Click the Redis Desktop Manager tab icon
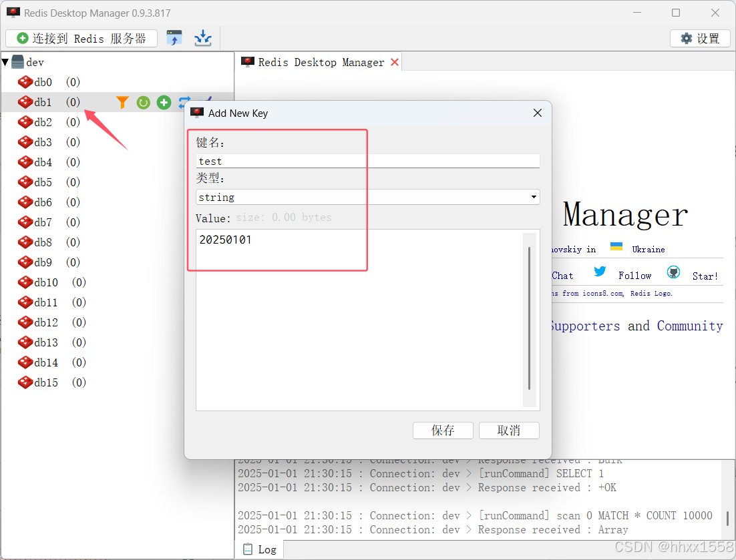 tap(247, 62)
